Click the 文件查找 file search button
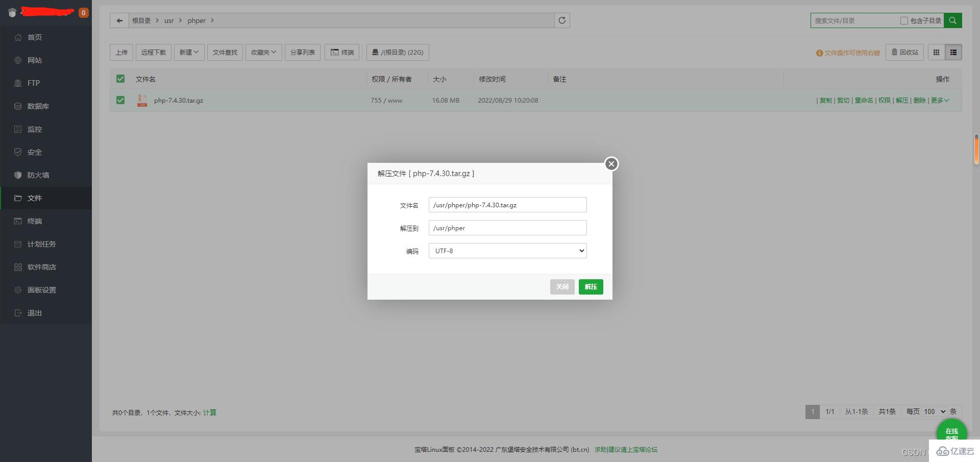Viewport: 980px width, 462px height. point(225,52)
